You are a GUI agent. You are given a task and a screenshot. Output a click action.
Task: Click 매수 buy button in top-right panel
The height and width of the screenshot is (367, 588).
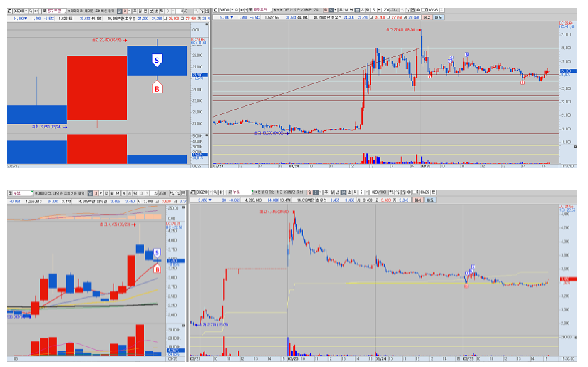pyautogui.click(x=427, y=17)
